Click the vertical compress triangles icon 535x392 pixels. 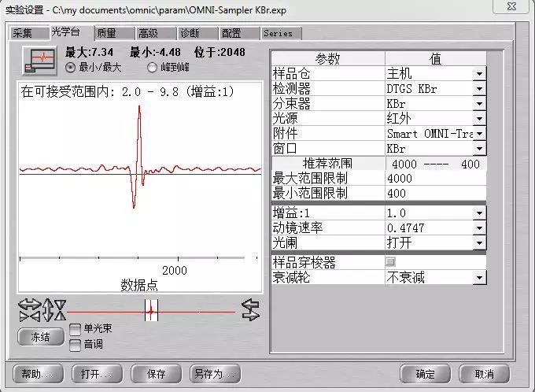[x=59, y=310]
